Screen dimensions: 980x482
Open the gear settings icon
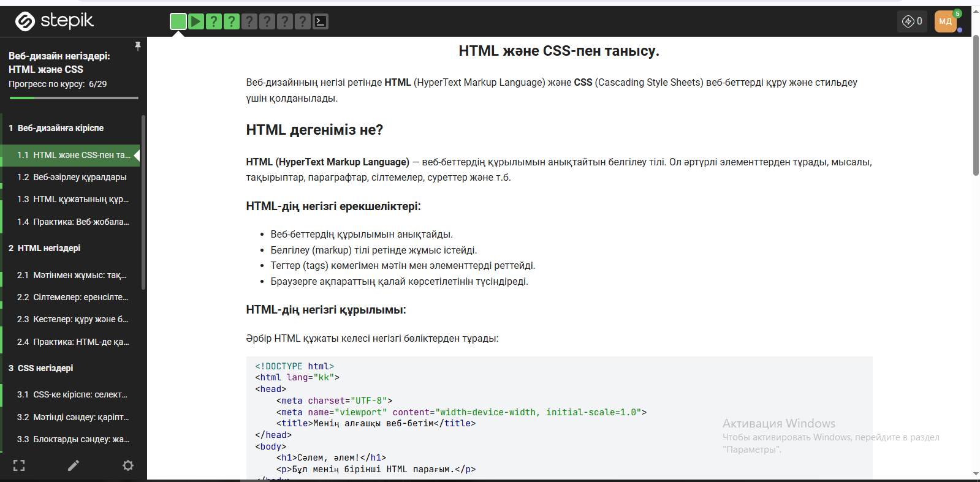point(128,465)
